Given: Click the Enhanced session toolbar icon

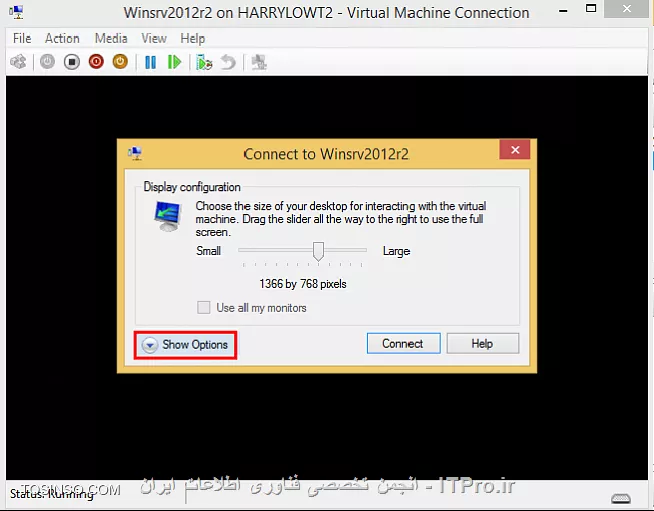Looking at the screenshot, I should [259, 63].
